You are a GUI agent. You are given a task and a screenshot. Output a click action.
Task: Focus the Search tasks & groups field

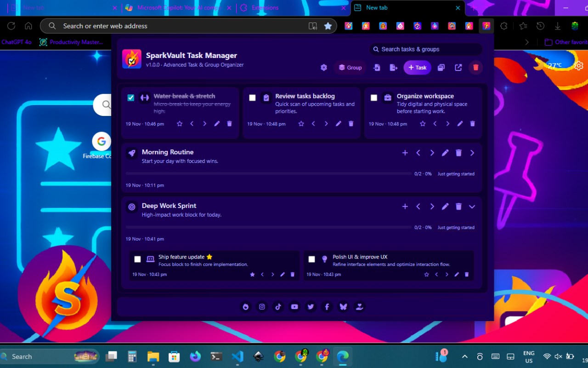point(426,49)
